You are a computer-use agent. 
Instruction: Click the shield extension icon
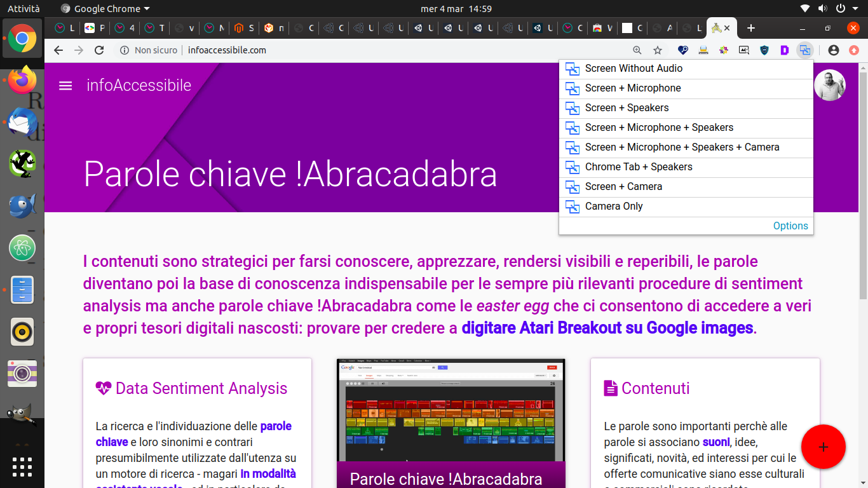tap(764, 50)
